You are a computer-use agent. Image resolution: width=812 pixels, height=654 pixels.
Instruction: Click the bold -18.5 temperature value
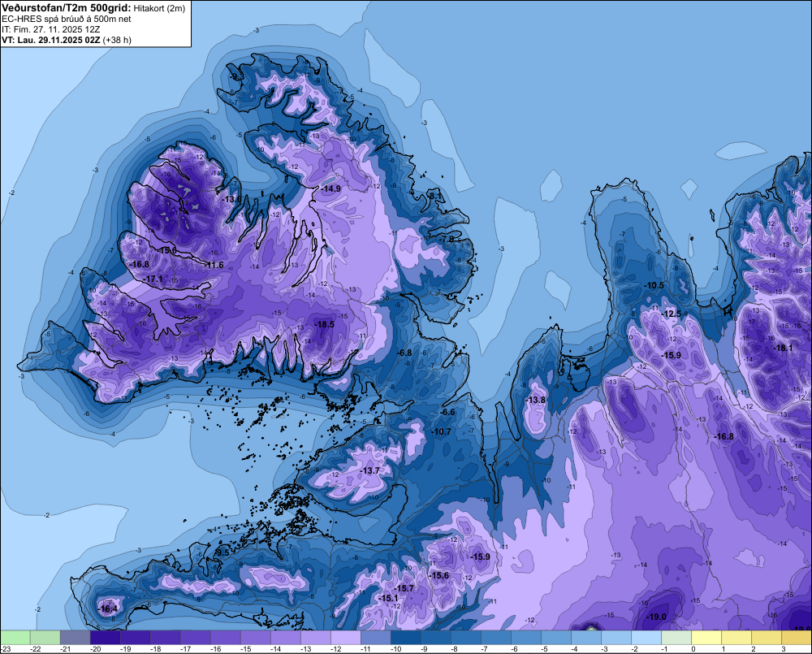click(325, 324)
